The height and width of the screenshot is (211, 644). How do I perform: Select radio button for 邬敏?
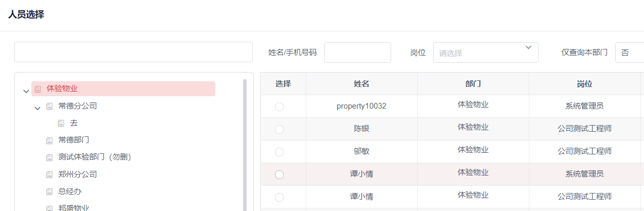coord(279,152)
